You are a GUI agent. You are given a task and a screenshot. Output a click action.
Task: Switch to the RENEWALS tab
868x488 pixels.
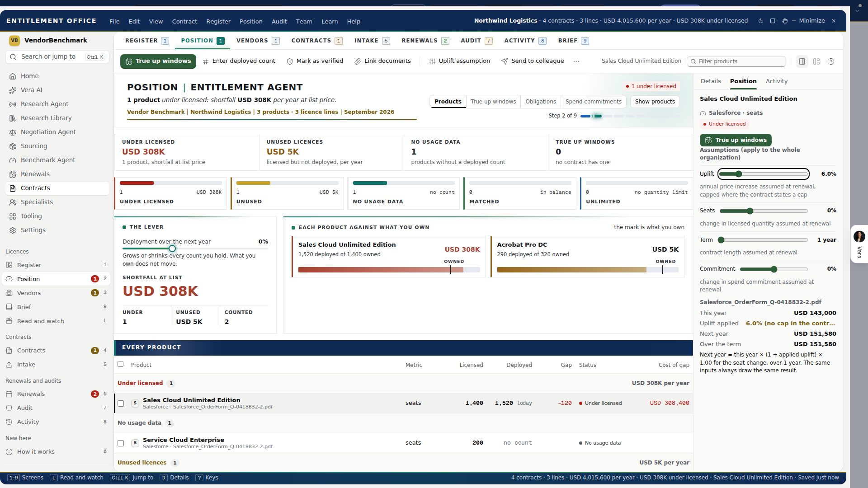(x=425, y=41)
